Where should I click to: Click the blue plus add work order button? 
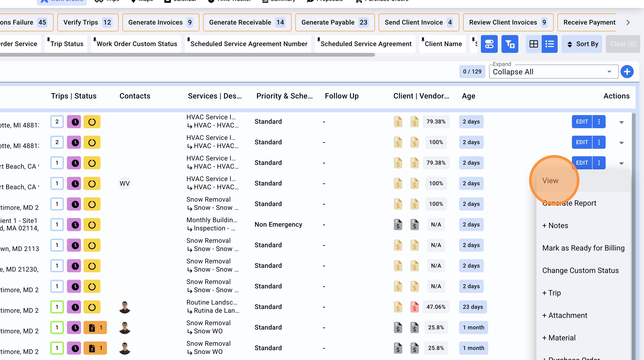pos(627,72)
